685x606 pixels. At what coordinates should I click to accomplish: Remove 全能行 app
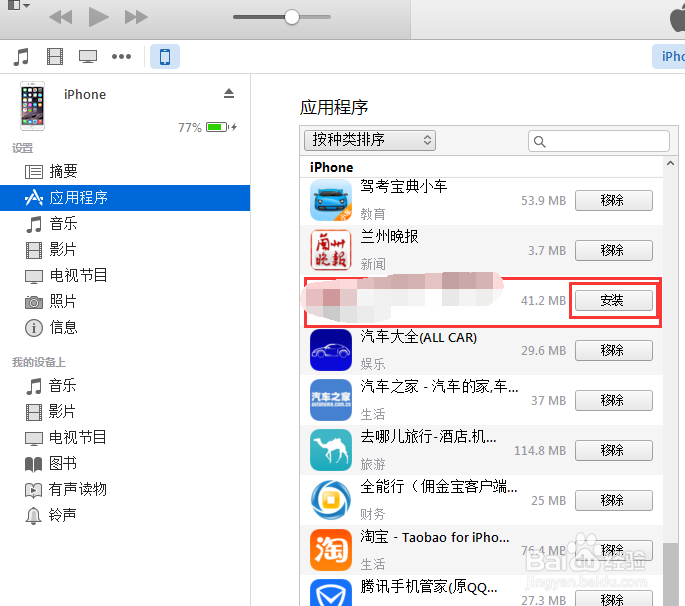tap(614, 501)
